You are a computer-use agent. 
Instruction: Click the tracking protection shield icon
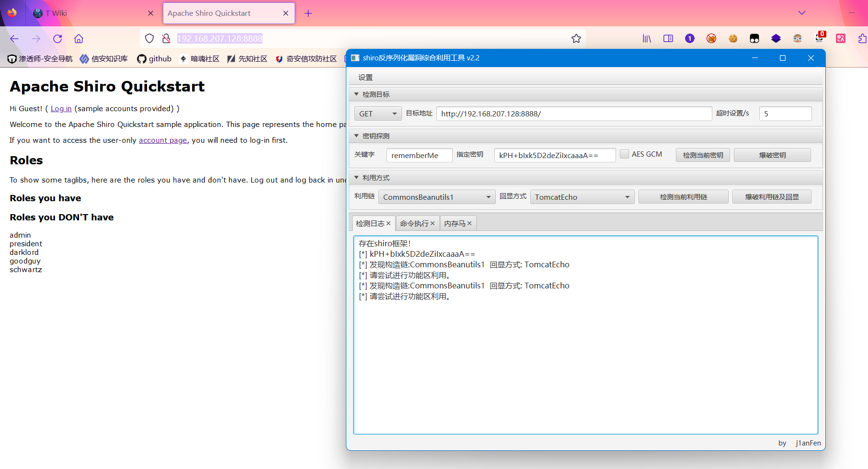point(149,38)
